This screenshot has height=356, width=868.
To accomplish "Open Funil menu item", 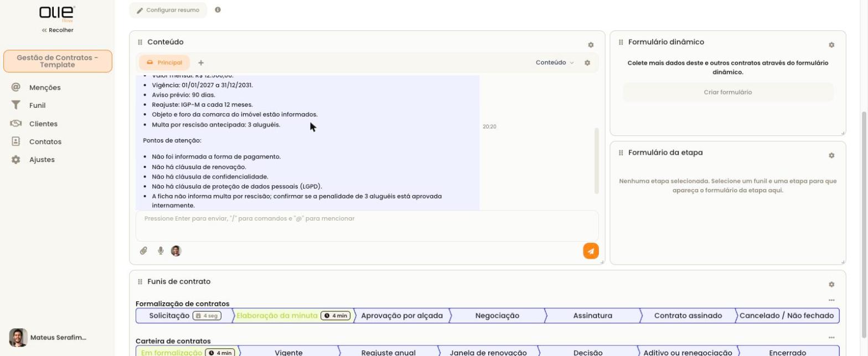I will click(x=38, y=105).
